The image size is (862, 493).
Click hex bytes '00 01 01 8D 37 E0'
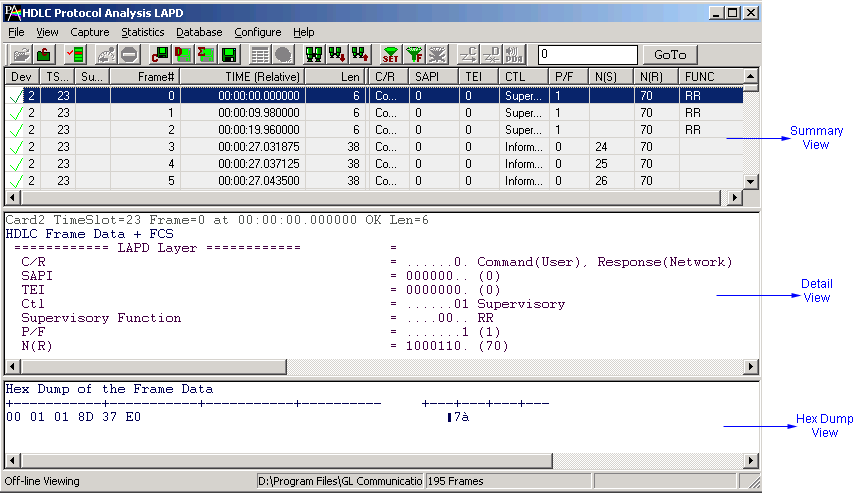pos(73,417)
